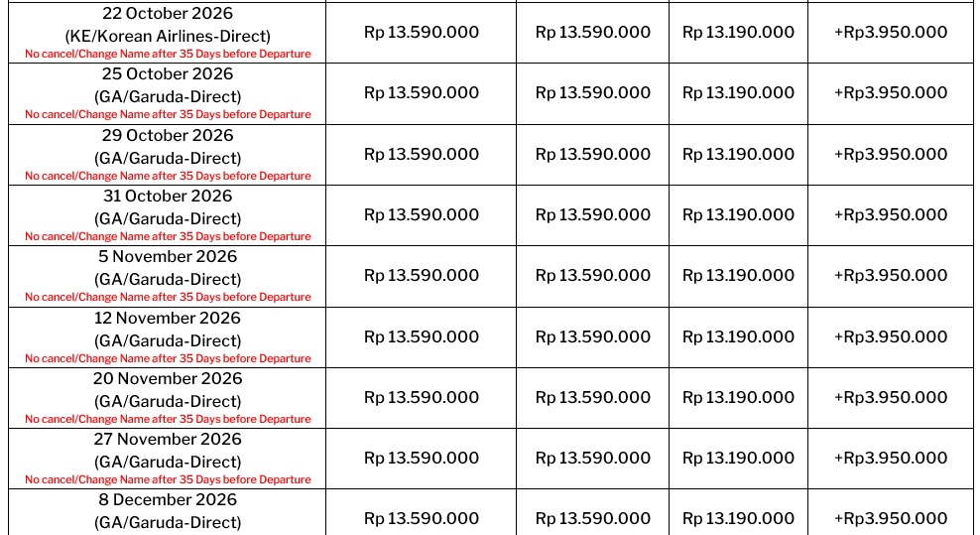Select the 8 December 2026 date cell
Image resolution: width=980 pixels, height=535 pixels.
(x=168, y=500)
